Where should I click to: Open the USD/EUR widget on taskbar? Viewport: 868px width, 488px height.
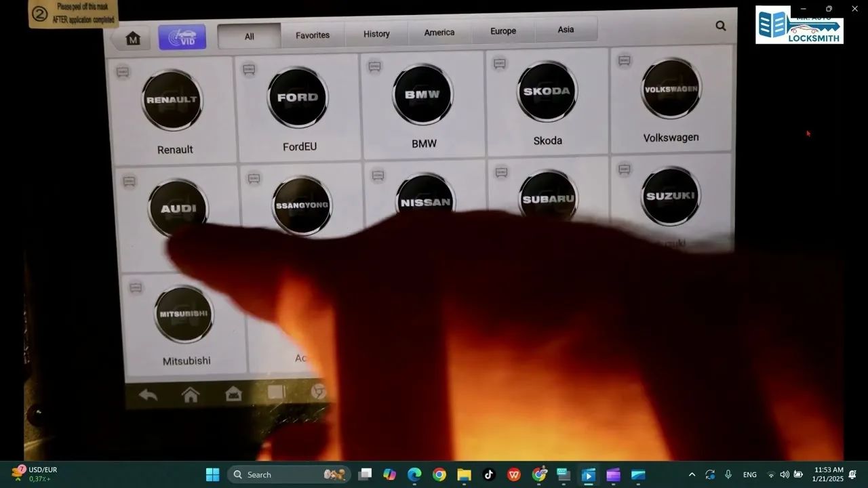[x=35, y=474]
